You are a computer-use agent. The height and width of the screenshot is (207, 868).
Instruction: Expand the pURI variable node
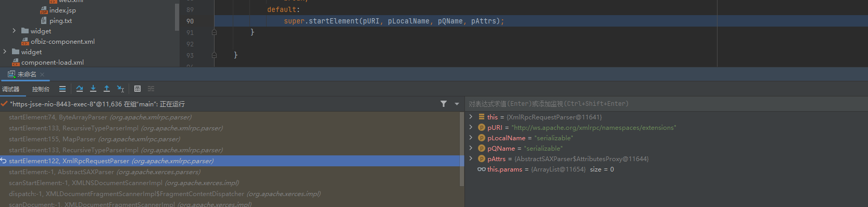coord(471,127)
